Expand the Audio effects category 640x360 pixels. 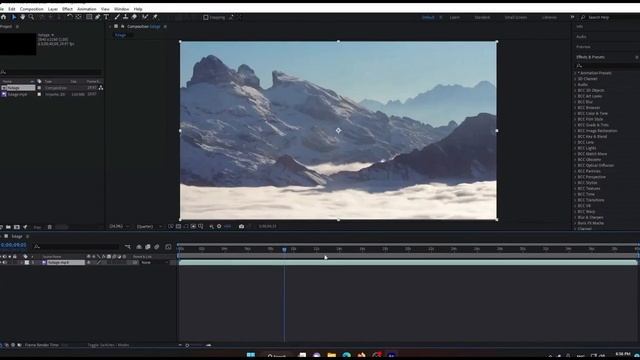tap(576, 84)
